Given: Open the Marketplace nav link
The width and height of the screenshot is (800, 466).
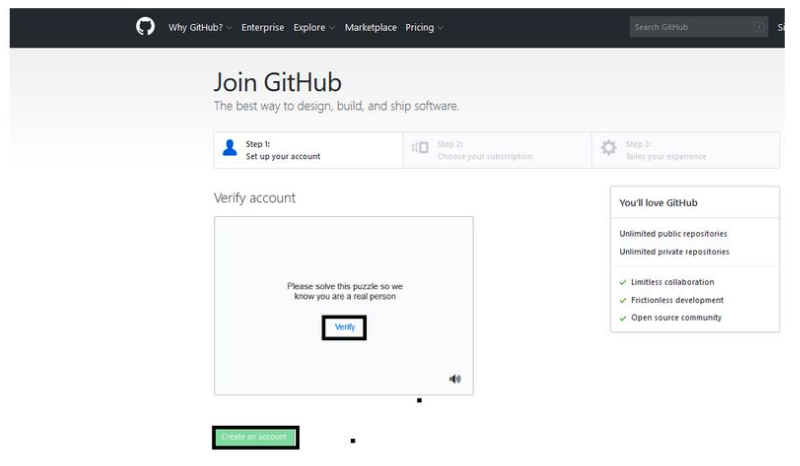Looking at the screenshot, I should 370,28.
